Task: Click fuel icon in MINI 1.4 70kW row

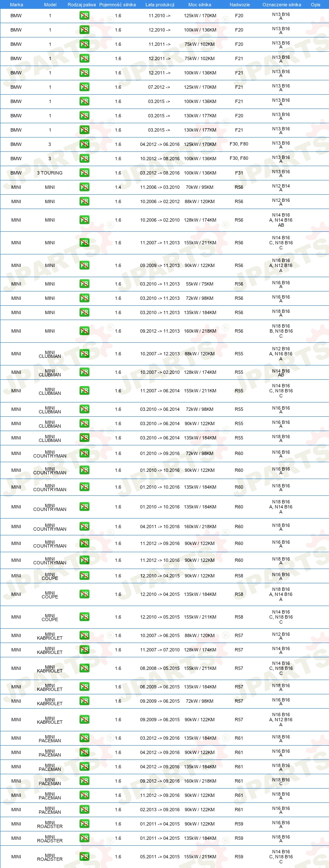Action: 84,188
